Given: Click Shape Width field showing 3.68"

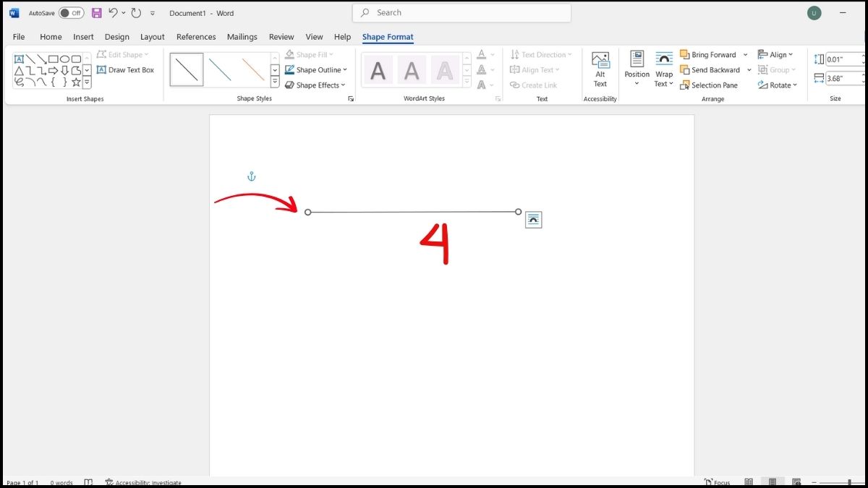Looking at the screenshot, I should (x=846, y=78).
